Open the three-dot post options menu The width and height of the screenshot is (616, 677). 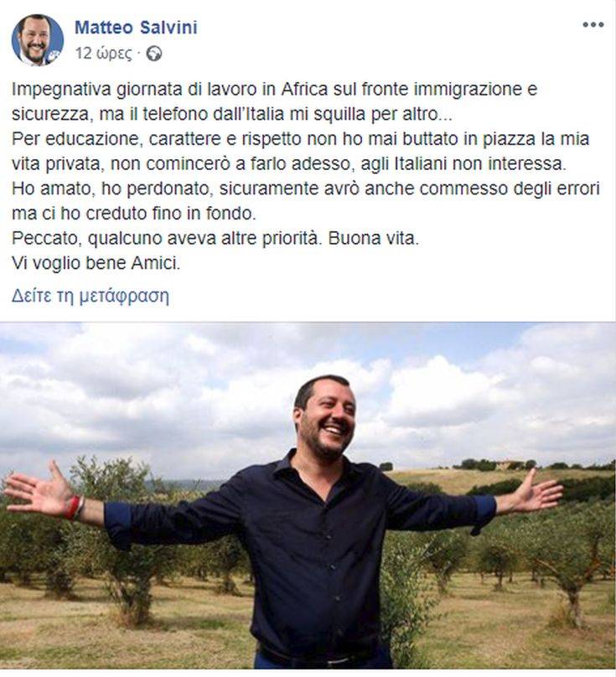[593, 24]
